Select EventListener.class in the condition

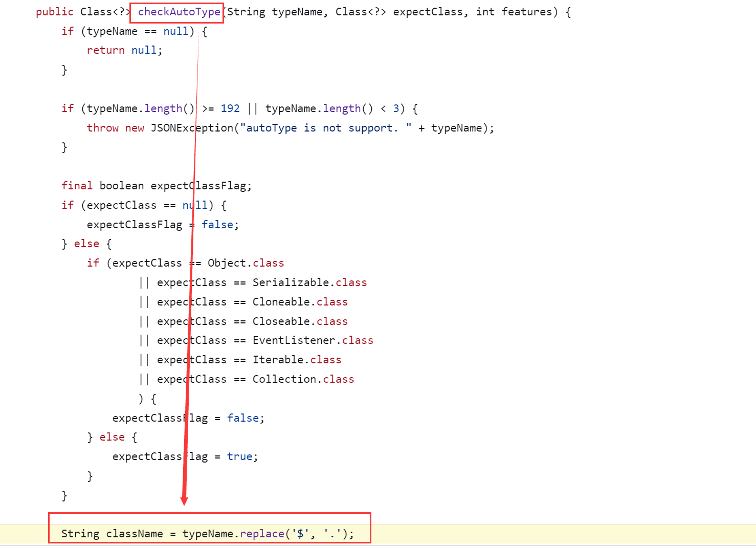click(313, 340)
